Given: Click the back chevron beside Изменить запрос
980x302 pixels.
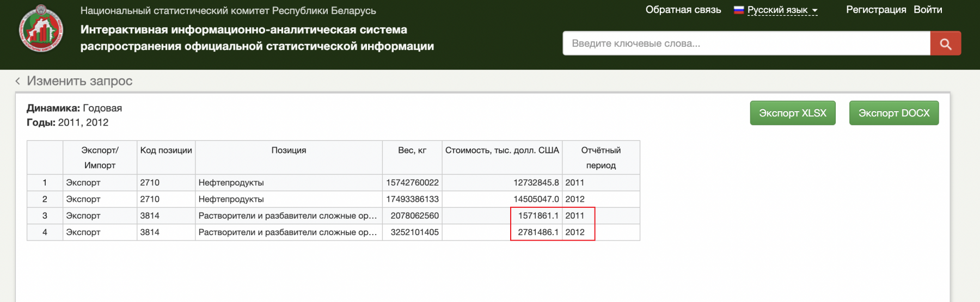Looking at the screenshot, I should point(17,81).
